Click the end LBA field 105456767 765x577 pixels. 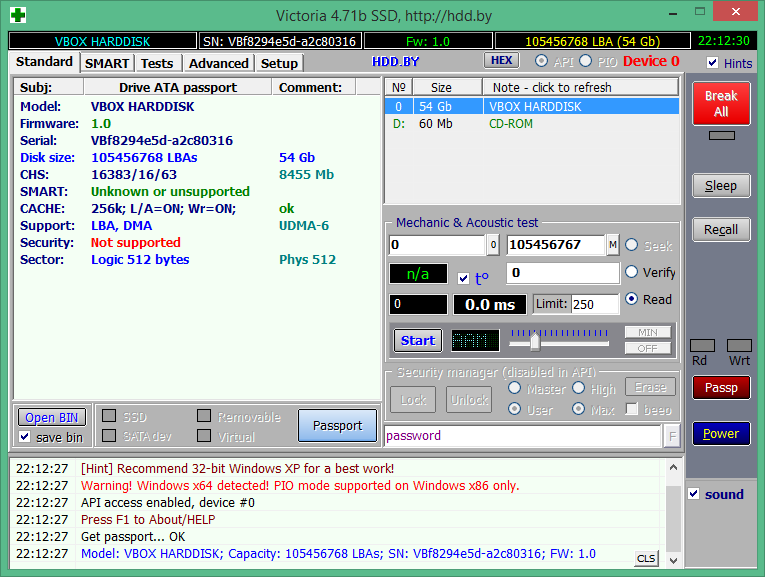tap(556, 245)
